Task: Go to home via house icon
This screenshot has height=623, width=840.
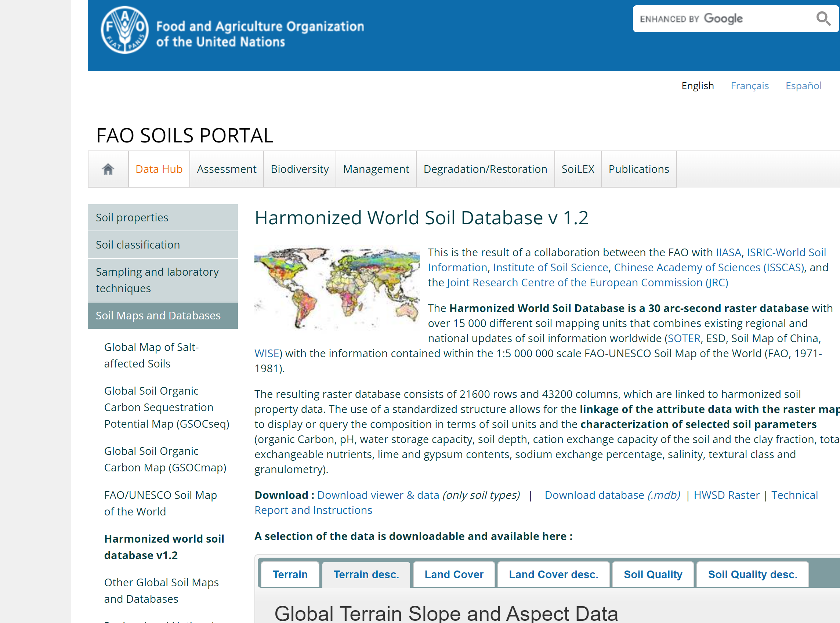Action: tap(108, 169)
